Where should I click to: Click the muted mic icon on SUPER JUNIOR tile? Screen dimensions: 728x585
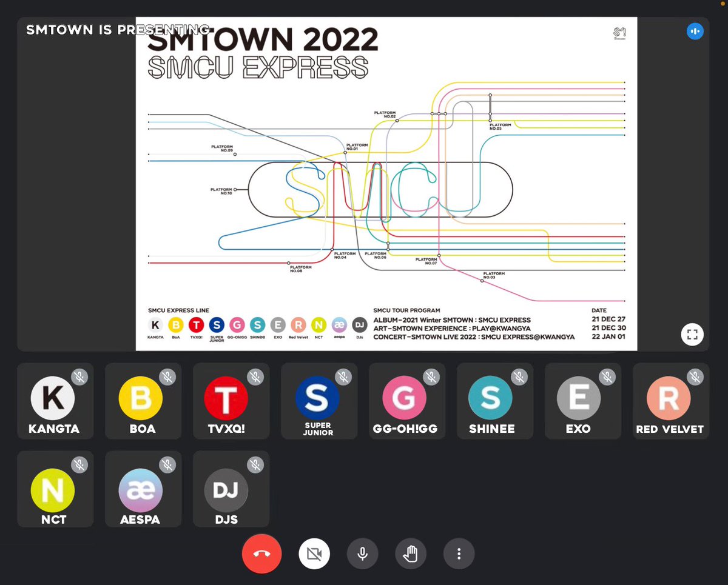pyautogui.click(x=343, y=377)
